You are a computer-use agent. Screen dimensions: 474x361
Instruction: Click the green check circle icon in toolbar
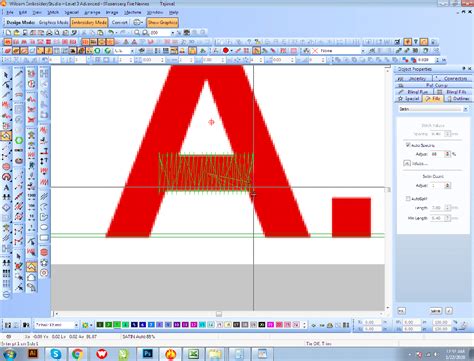point(107,51)
